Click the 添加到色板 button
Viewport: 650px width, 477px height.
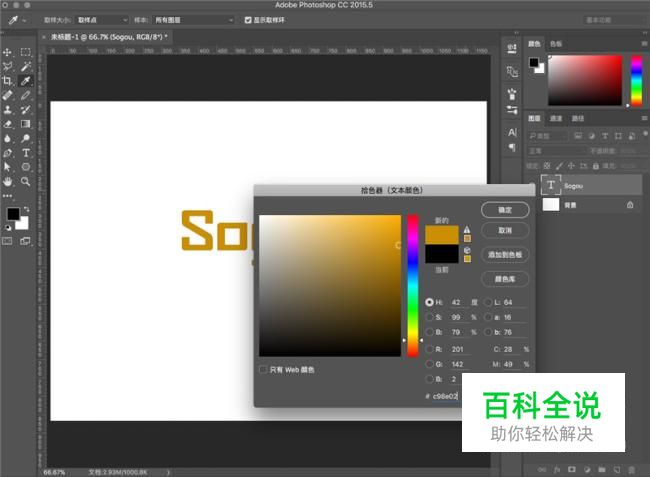pos(504,255)
